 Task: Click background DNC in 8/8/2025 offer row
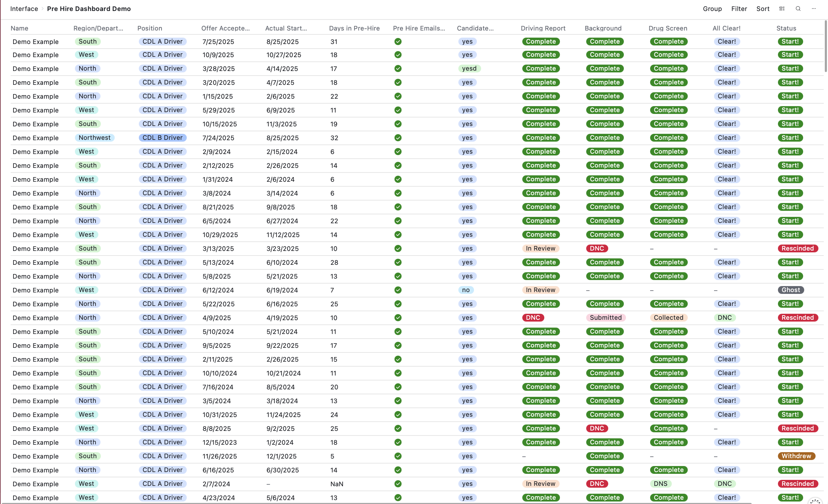tap(597, 428)
